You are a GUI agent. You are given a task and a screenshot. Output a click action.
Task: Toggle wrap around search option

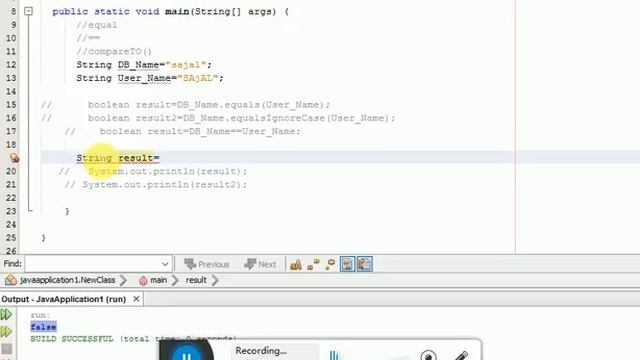[x=364, y=264]
